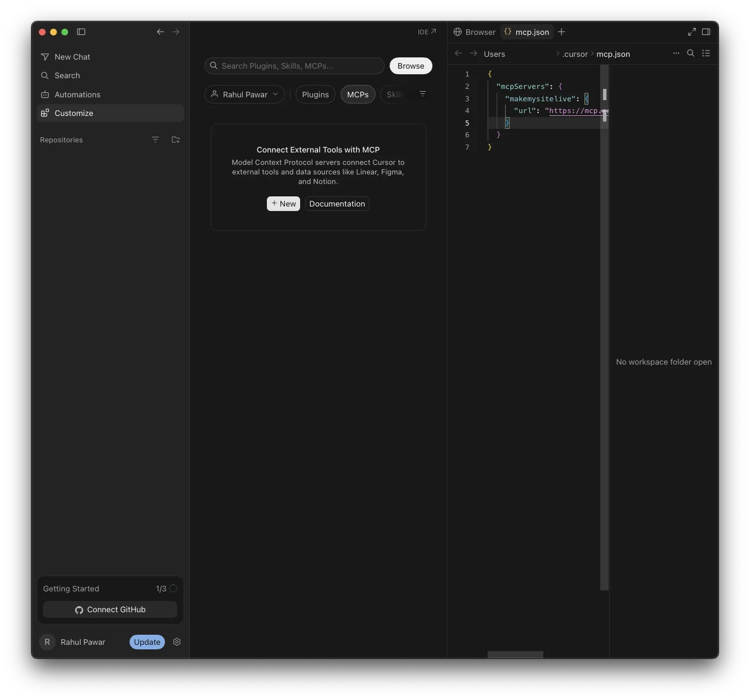
Task: Add a New MCP server
Action: [x=283, y=204]
